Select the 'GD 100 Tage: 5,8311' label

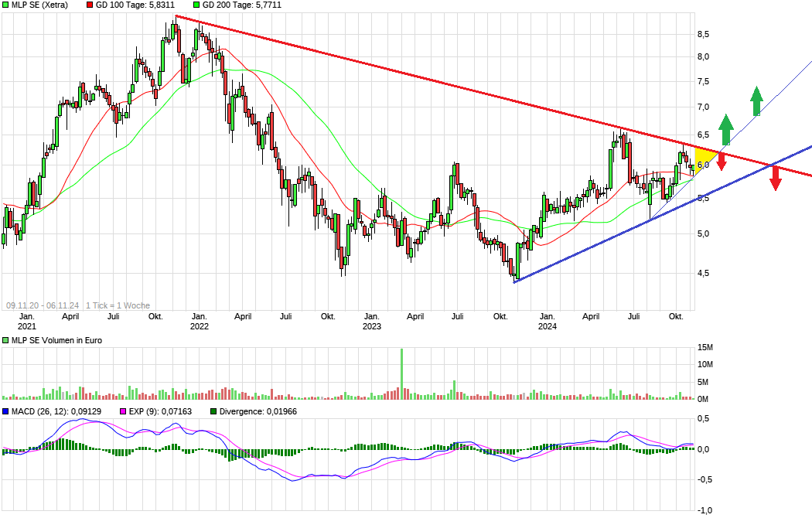coord(135,5)
